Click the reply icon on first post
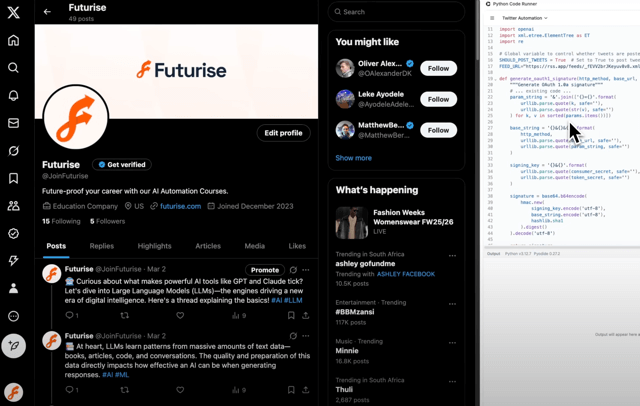640x406 pixels. (x=70, y=316)
